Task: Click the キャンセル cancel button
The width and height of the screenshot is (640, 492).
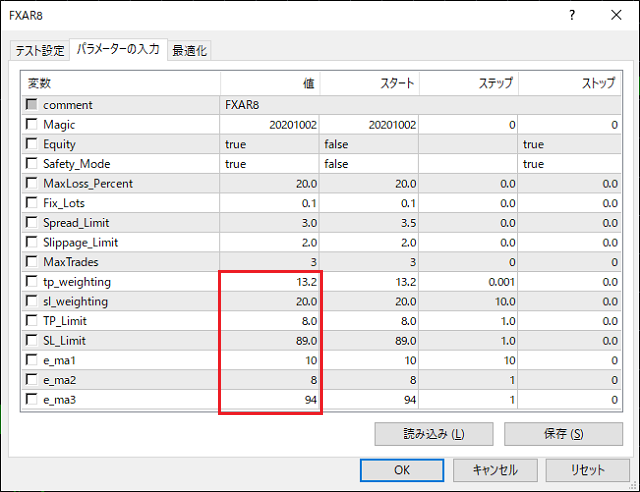Action: [495, 470]
